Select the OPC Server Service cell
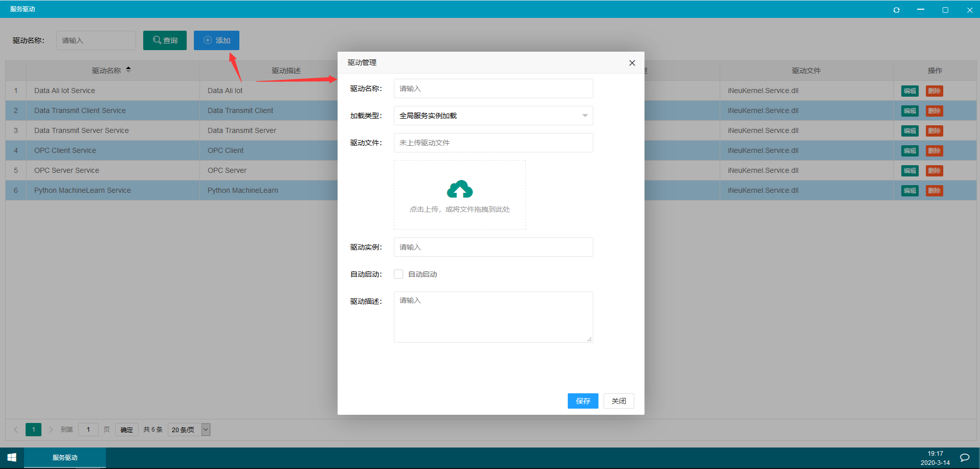 pyautogui.click(x=113, y=170)
